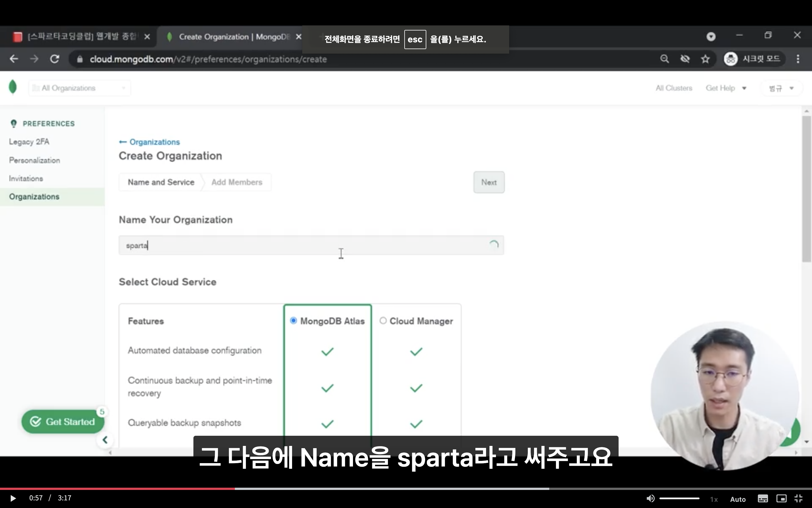This screenshot has width=812, height=508.
Task: Open the browser zoom magnifier icon
Action: (x=664, y=59)
